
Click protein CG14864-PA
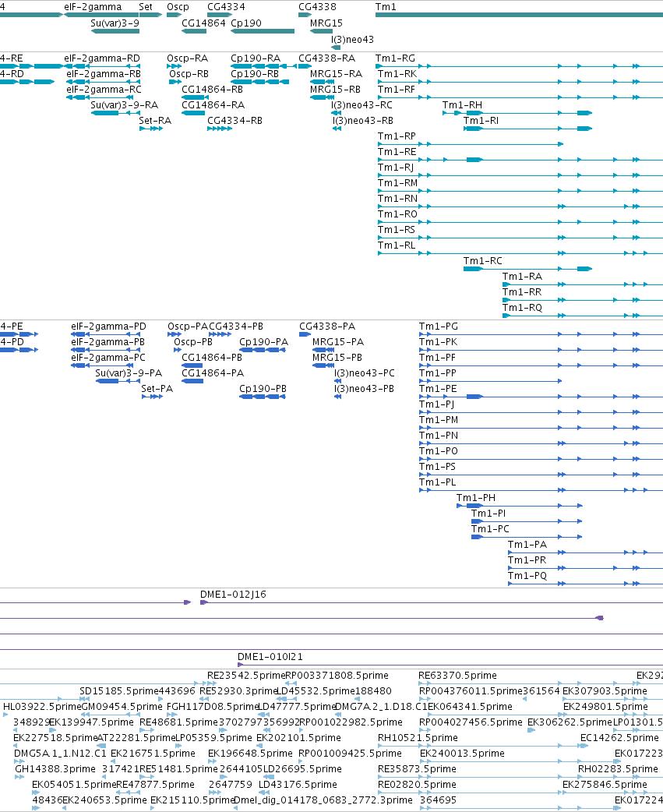coord(192,381)
